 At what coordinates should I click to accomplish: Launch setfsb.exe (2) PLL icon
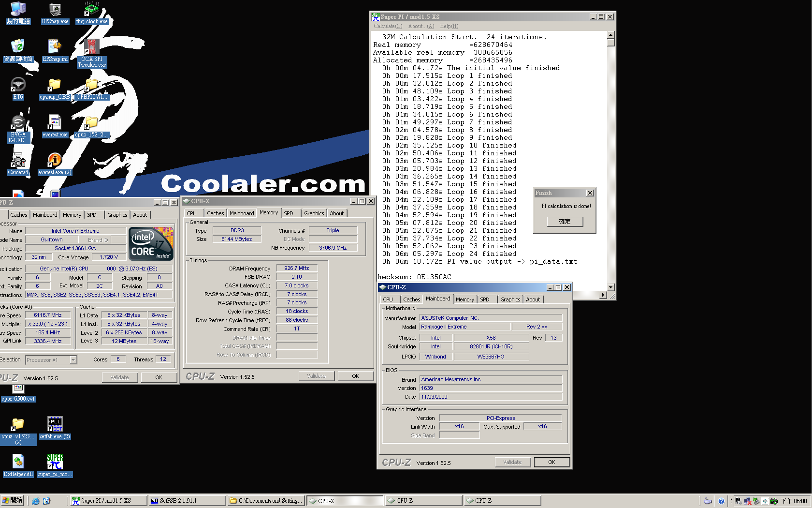click(x=55, y=428)
